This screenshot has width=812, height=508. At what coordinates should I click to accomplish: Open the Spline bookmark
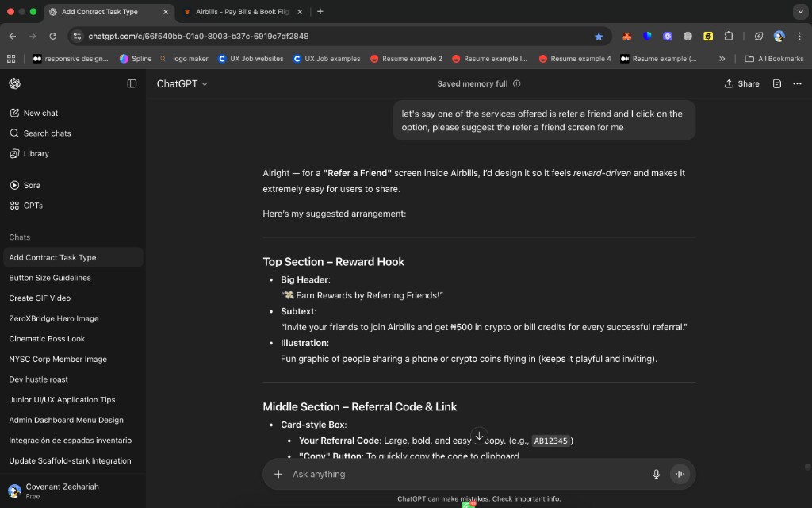(135, 59)
